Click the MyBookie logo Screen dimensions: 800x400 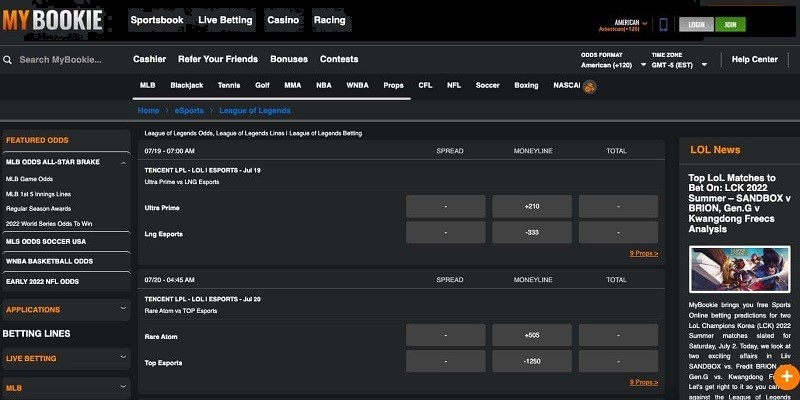tap(53, 20)
